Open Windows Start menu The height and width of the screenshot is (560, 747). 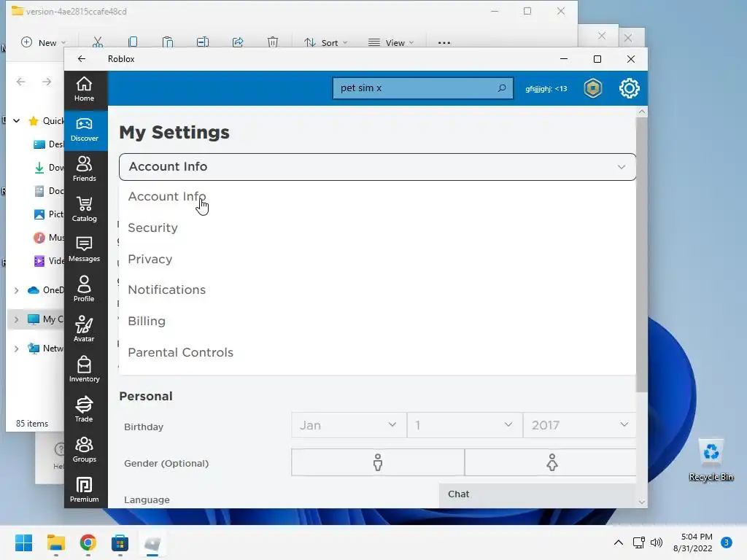coord(24,542)
